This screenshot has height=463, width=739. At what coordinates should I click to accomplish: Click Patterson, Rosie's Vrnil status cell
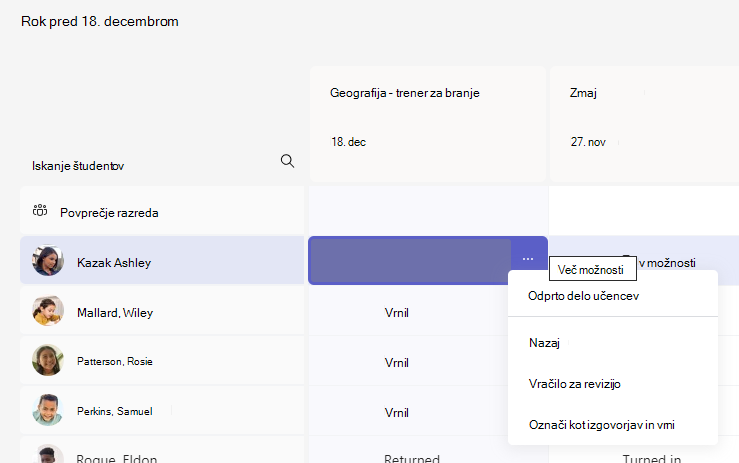click(396, 363)
